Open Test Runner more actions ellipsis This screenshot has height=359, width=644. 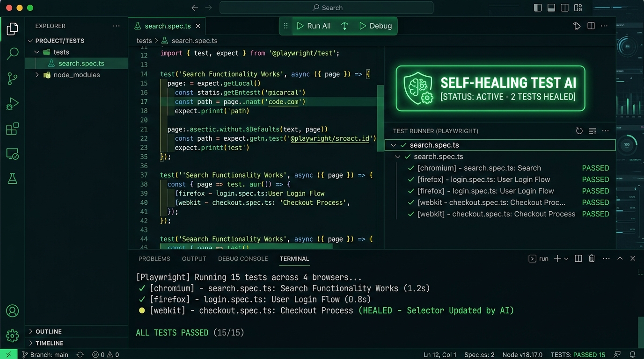[x=606, y=131]
